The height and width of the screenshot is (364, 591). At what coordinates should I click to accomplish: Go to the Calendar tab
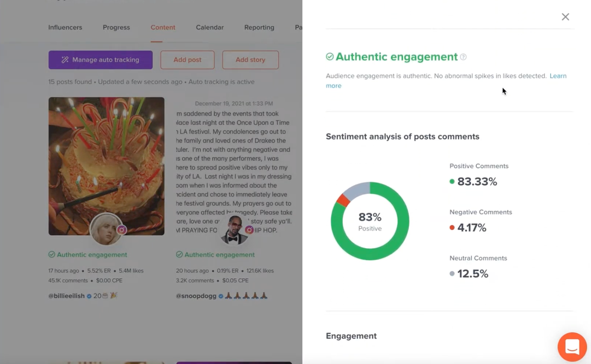click(x=210, y=28)
